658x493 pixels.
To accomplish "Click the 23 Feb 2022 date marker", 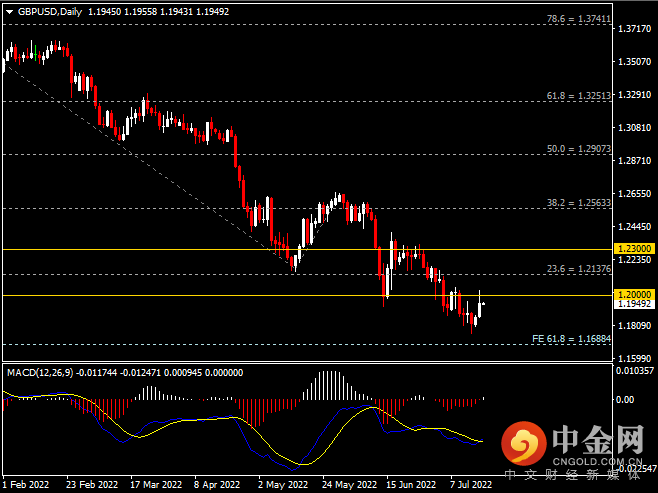I will pyautogui.click(x=92, y=485).
